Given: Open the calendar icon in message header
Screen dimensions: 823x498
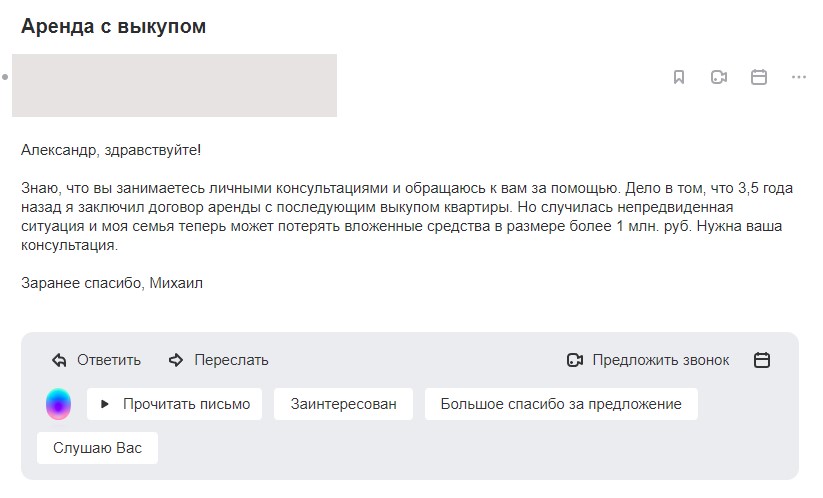Looking at the screenshot, I should click(758, 77).
